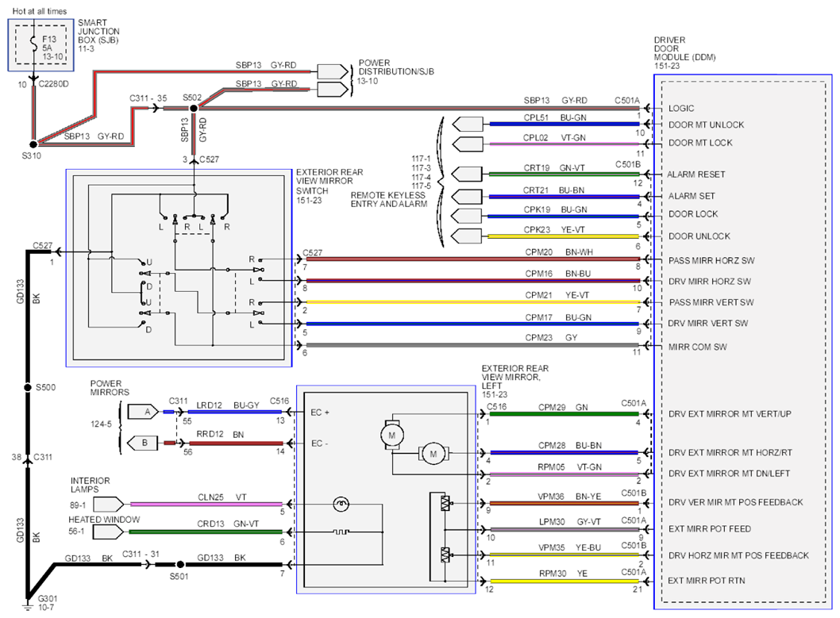Image resolution: width=840 pixels, height=618 pixels.
Task: Click DRV EXT MIRROR MT DN/LEFT label
Action: pos(729,474)
